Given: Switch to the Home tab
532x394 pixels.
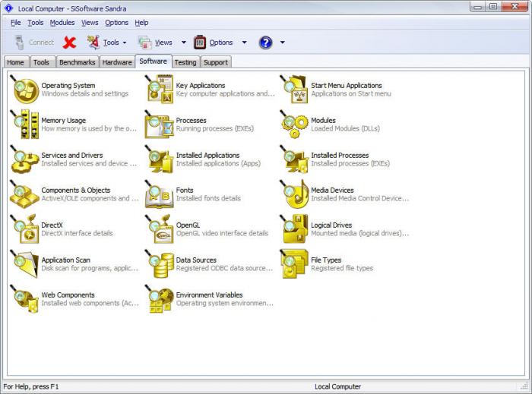Looking at the screenshot, I should click(x=16, y=62).
